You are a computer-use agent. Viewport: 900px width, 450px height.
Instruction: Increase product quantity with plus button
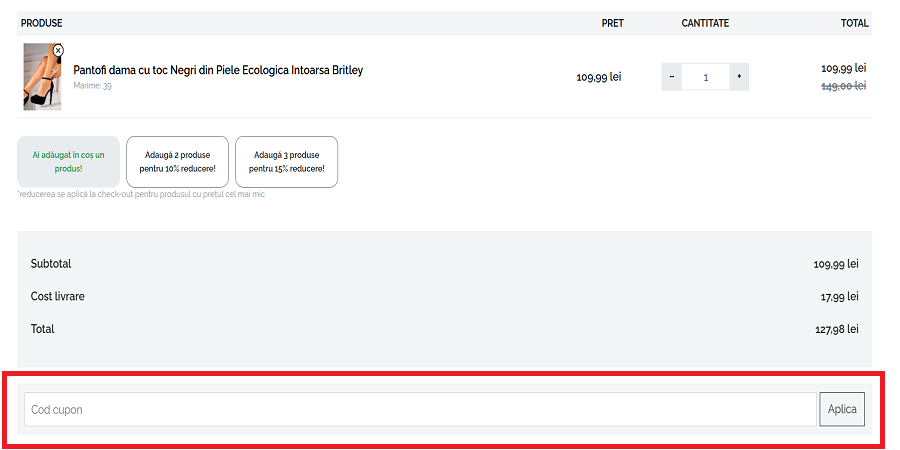pyautogui.click(x=739, y=77)
